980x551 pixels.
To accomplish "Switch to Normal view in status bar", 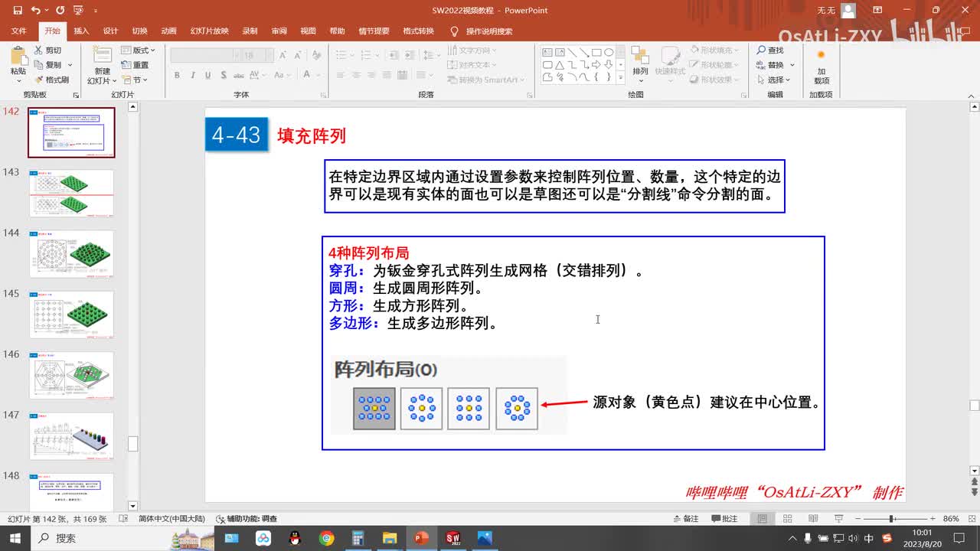I will click(x=763, y=519).
